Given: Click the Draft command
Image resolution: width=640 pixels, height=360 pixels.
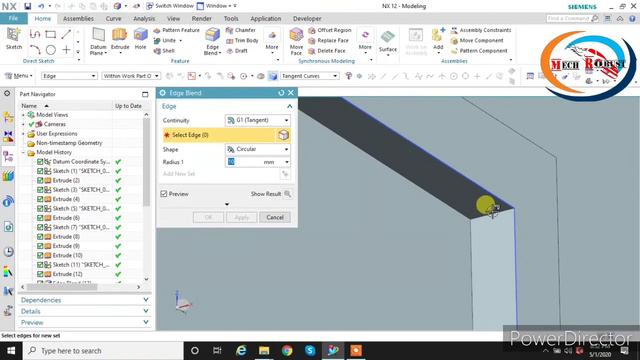Looking at the screenshot, I should click(237, 51).
